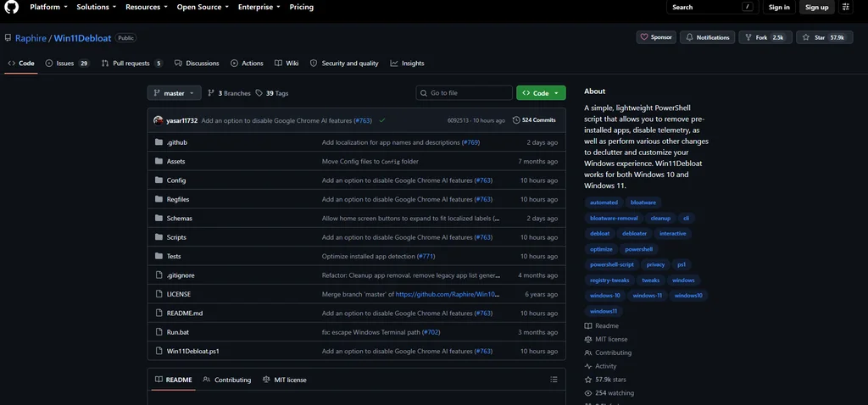Click the Scripts folder icon
868x405 pixels.
coord(159,237)
